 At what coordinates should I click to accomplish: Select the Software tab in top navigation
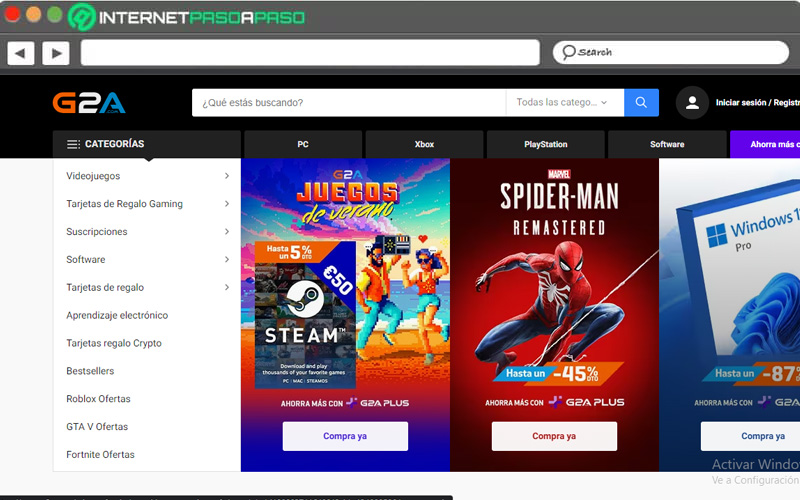667,144
